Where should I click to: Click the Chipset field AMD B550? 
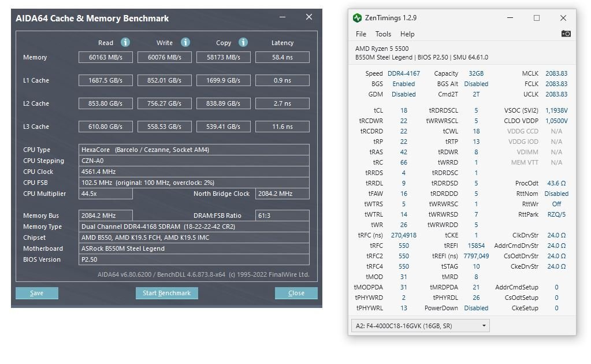click(x=194, y=237)
